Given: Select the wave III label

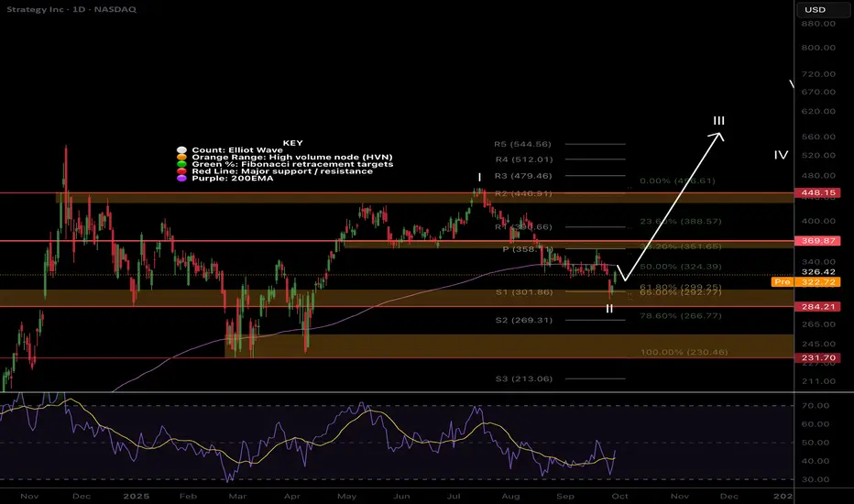Looking at the screenshot, I should (719, 121).
